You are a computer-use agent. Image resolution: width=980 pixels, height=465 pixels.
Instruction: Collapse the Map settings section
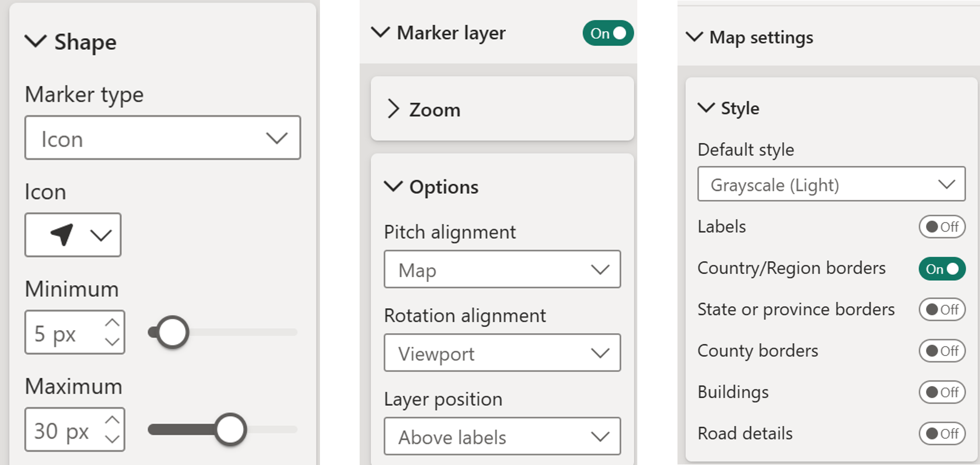[694, 37]
